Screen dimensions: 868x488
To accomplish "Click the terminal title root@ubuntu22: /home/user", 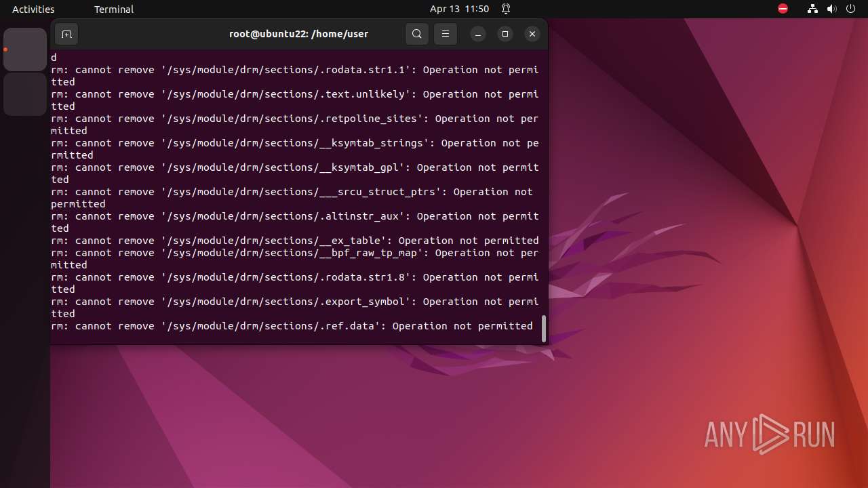I will pyautogui.click(x=298, y=34).
